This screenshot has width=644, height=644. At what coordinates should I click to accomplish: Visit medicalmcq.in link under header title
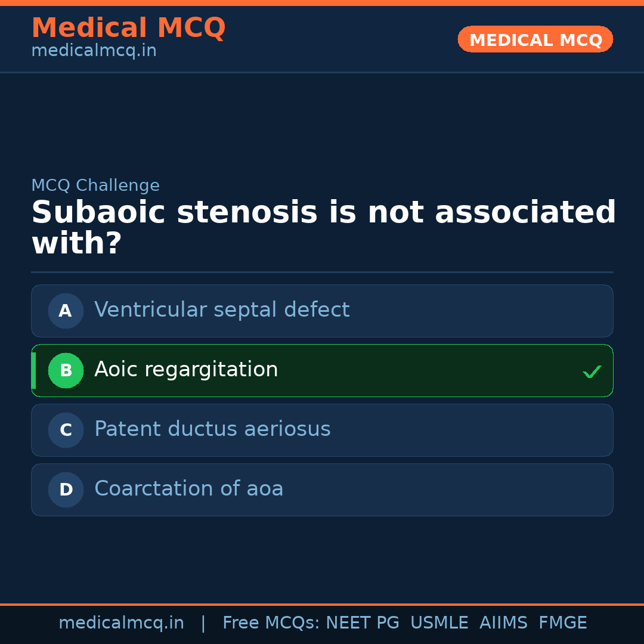pos(94,51)
